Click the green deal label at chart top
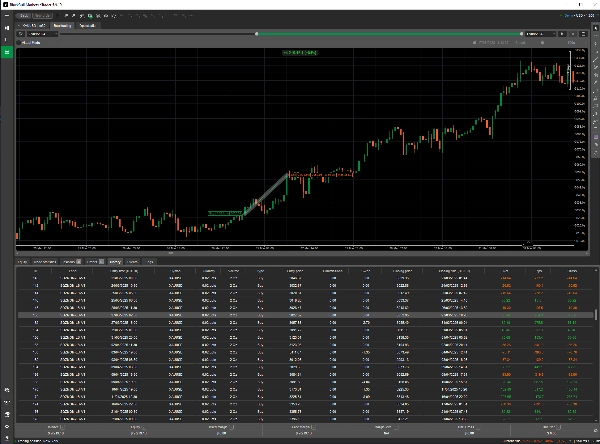This screenshot has height=444, width=600. [300, 52]
